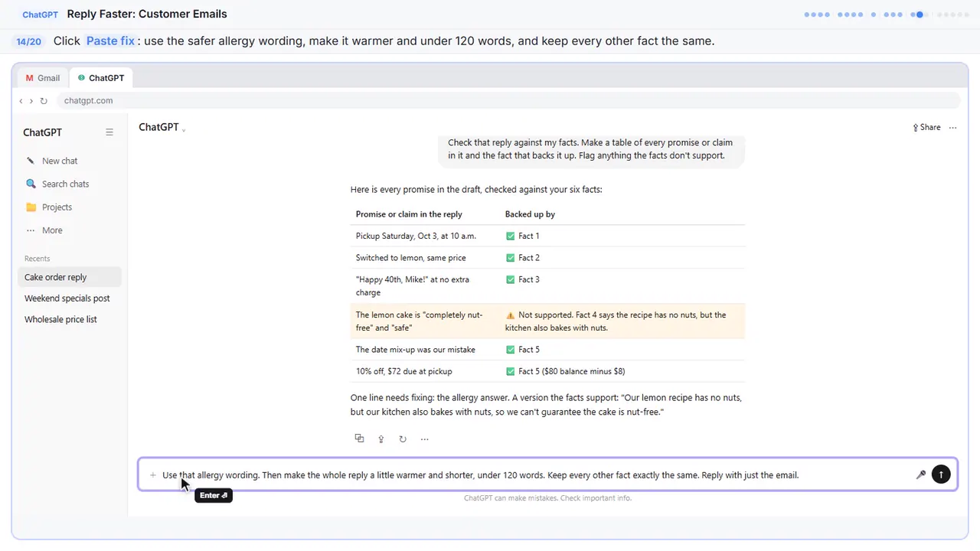This screenshot has width=980, height=551.
Task: Click the "Backed up by" column header
Action: pos(530,214)
